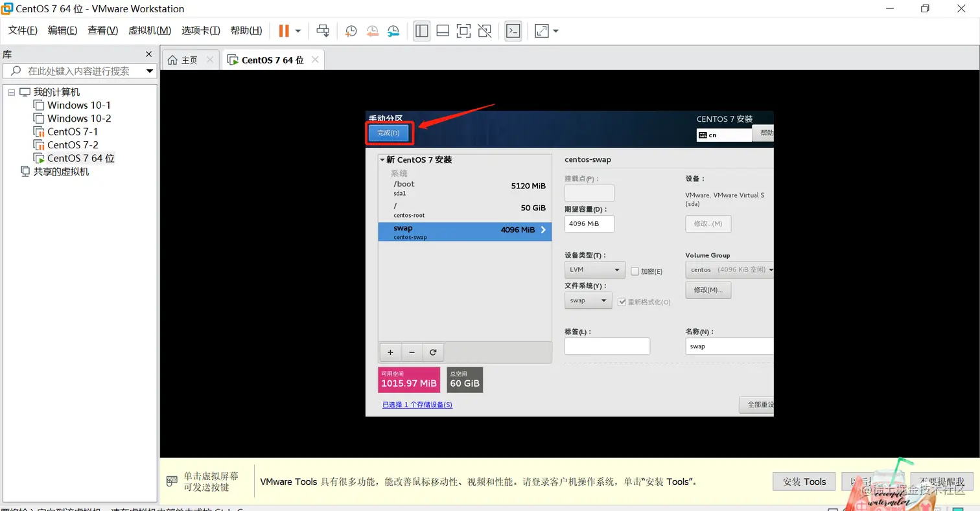
Task: Toggle the 重新格式化(O) checkbox
Action: [622, 302]
